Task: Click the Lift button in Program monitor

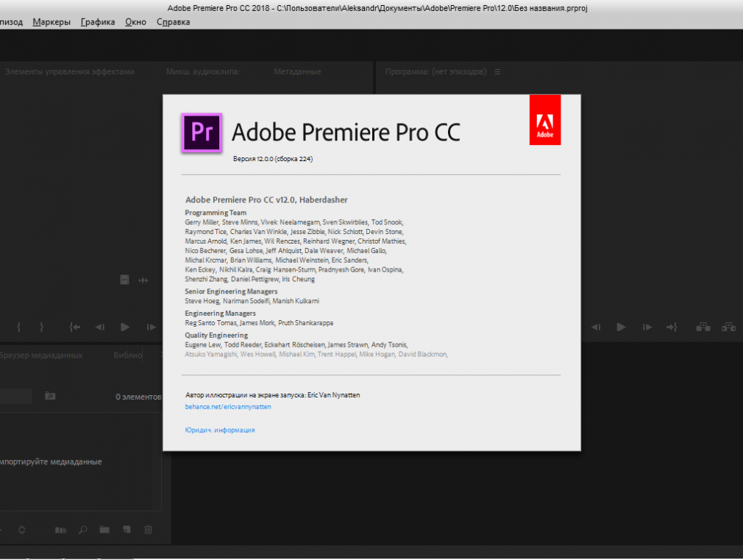Action: click(703, 327)
